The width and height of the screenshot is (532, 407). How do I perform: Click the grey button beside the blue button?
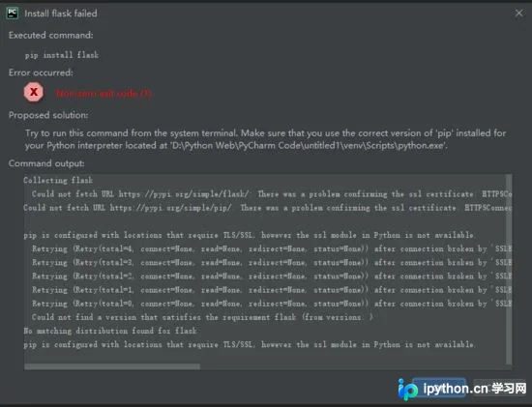pos(500,389)
